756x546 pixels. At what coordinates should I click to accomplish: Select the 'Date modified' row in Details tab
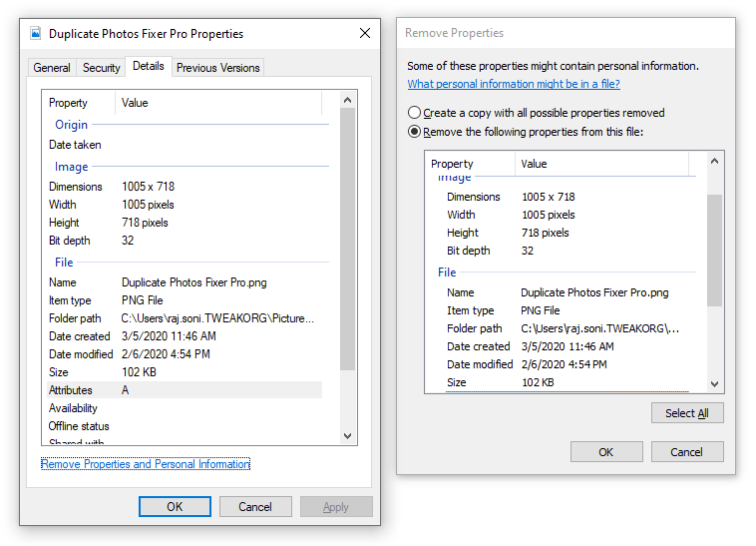185,354
